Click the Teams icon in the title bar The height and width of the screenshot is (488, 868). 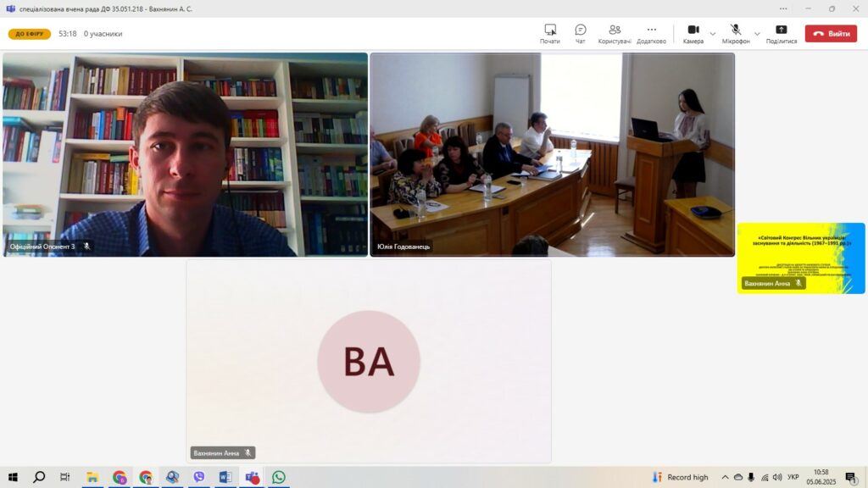(10, 8)
